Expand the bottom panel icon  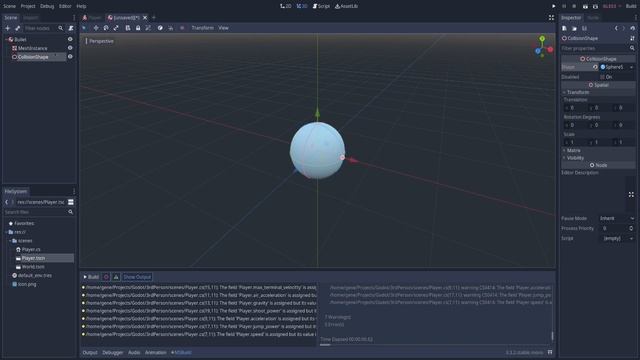click(550, 352)
